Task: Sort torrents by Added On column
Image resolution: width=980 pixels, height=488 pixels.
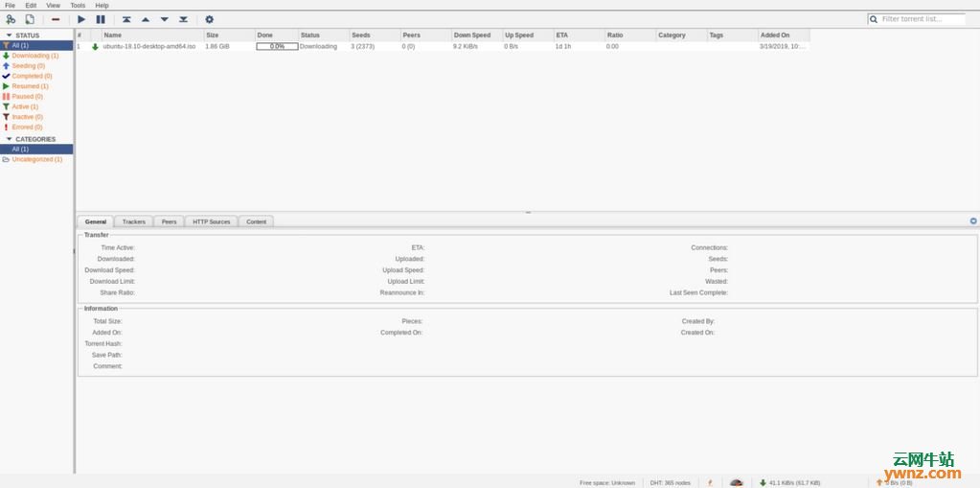Action: [785, 35]
